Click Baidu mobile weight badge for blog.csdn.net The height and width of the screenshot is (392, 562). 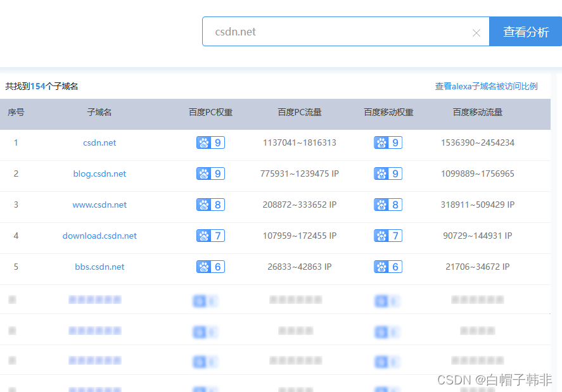[x=388, y=174]
